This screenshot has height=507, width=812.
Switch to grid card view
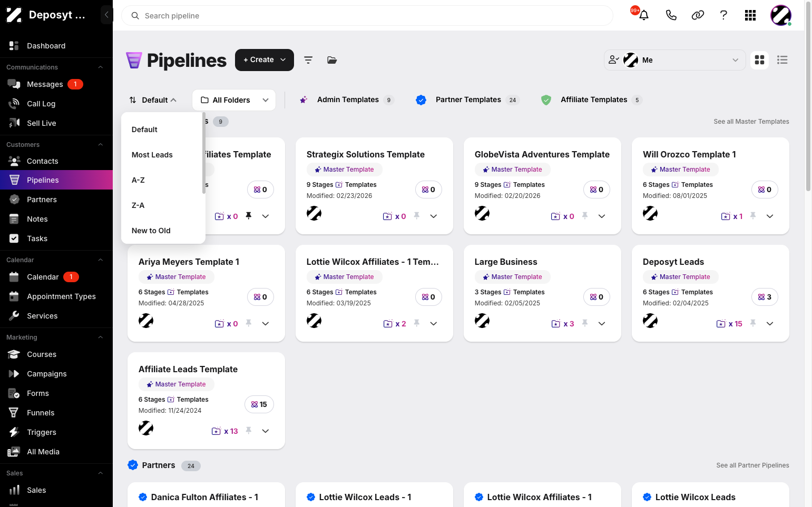click(x=759, y=60)
